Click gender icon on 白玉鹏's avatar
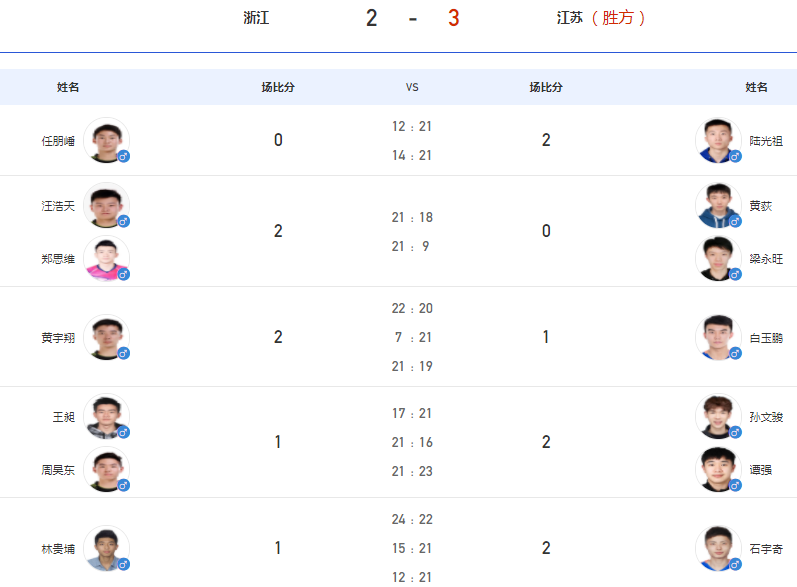The height and width of the screenshot is (587, 797). click(x=735, y=353)
